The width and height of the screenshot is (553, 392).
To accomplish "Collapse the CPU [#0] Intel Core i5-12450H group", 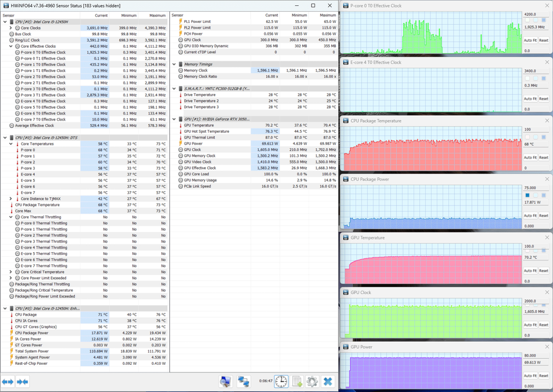I will (5, 21).
